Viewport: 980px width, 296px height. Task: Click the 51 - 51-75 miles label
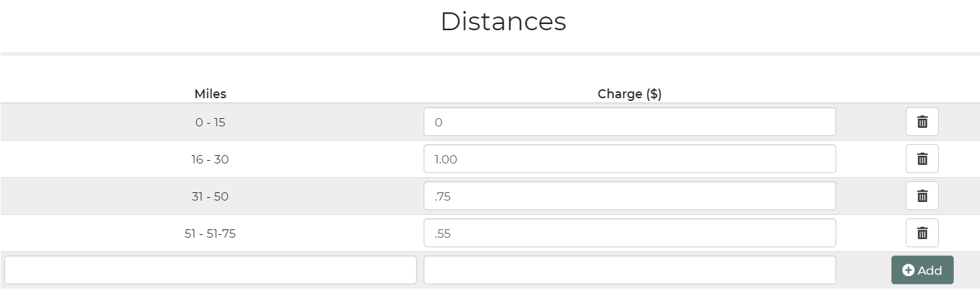(210, 234)
